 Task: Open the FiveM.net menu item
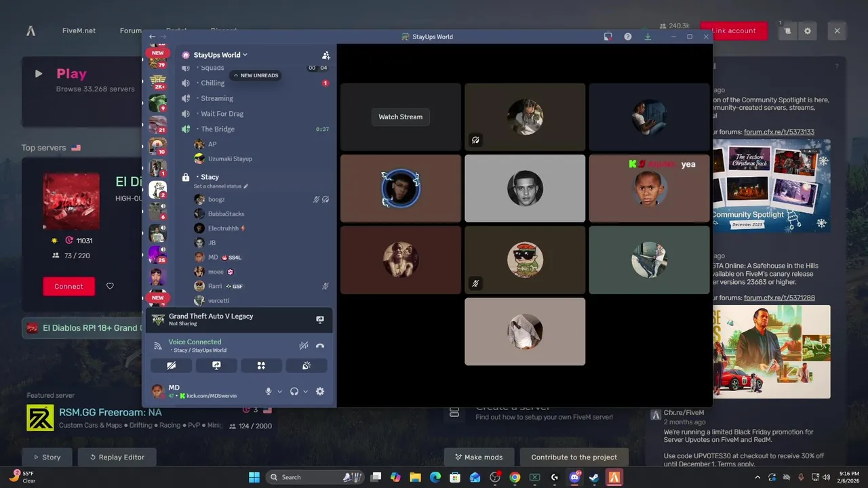coord(79,30)
